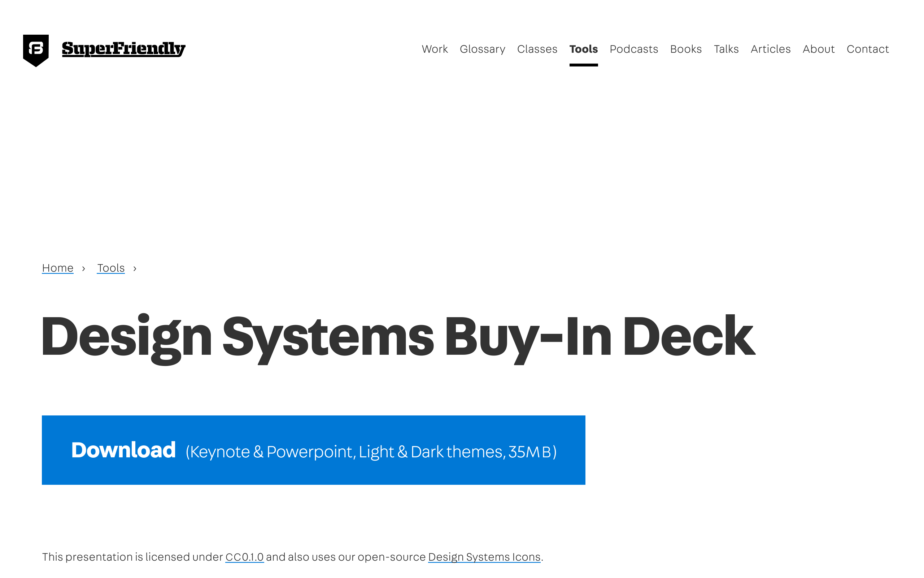924x578 pixels.
Task: Click the SuperFriendly shield logo icon
Action: tap(36, 51)
